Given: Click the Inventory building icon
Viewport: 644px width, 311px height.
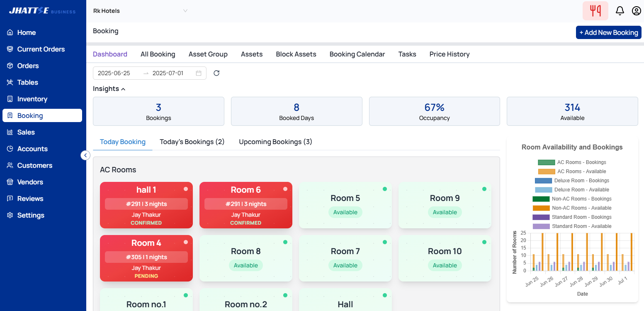Looking at the screenshot, I should point(10,99).
